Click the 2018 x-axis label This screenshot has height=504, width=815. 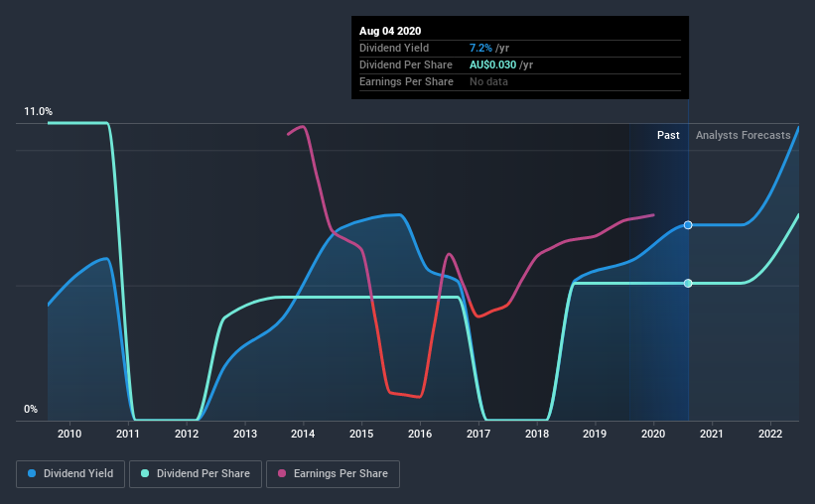(537, 434)
